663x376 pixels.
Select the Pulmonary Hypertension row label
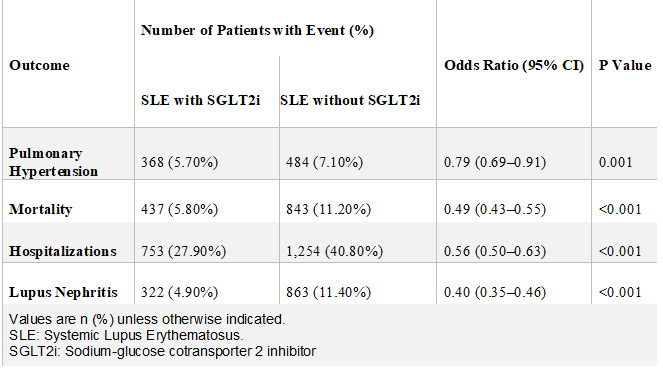[x=53, y=162]
